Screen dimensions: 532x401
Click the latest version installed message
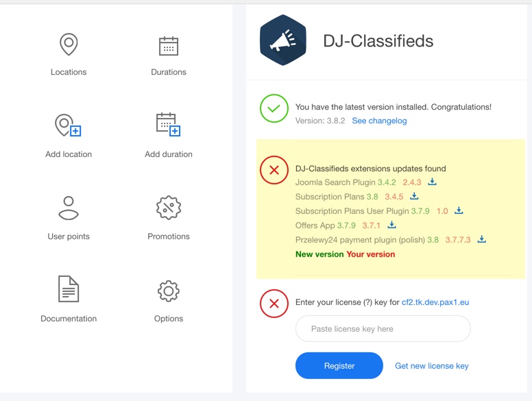pos(394,107)
